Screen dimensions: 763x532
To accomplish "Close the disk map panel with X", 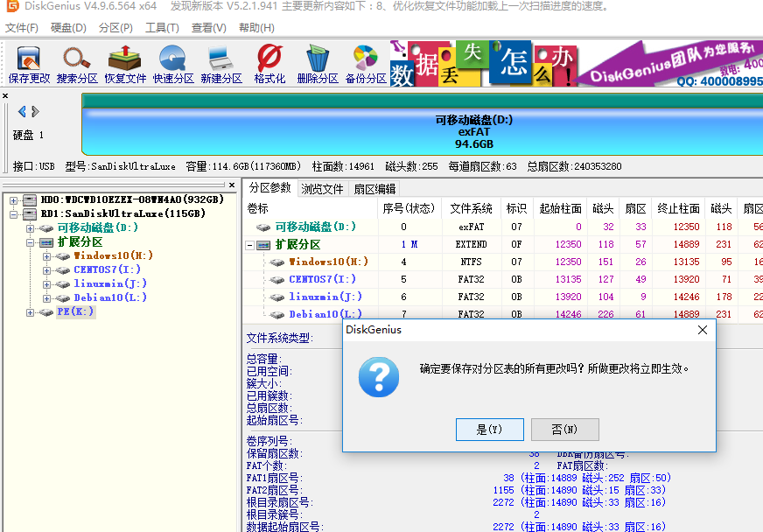I will [5, 96].
